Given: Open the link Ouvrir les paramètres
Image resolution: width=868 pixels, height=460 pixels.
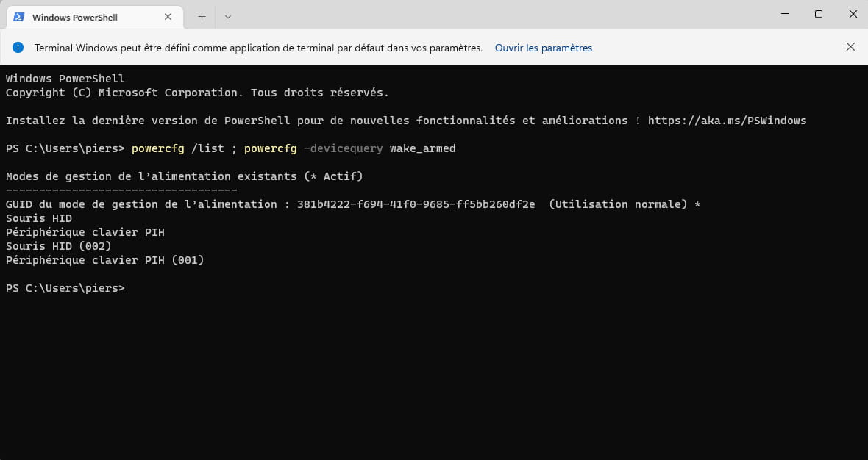Looking at the screenshot, I should 543,48.
